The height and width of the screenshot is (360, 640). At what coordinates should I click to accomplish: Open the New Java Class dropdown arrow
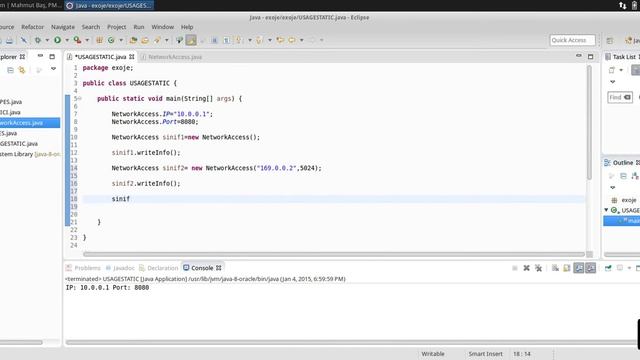point(121,40)
